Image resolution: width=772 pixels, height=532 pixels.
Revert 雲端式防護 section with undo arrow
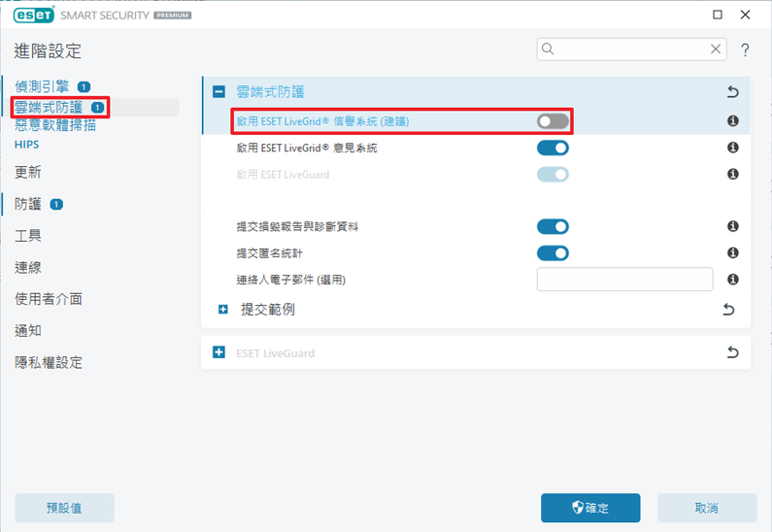(x=732, y=91)
